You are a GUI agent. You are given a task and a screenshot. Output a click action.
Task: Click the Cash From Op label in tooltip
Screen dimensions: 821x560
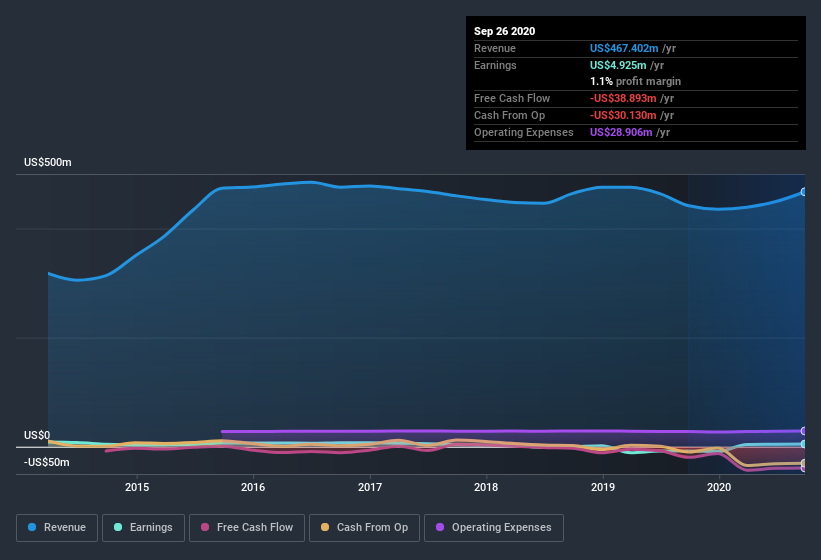click(x=509, y=115)
